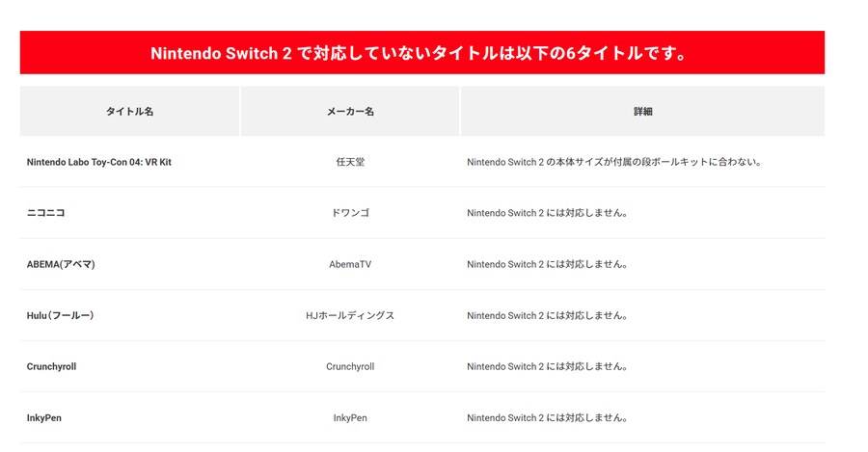Select the Crunchyroll title in the first column
This screenshot has height=452, width=868.
52,366
